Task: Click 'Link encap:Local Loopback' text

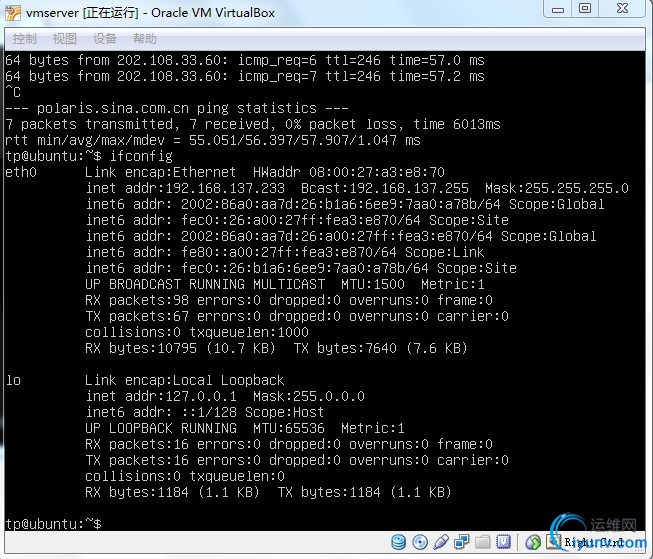Action: click(x=184, y=380)
